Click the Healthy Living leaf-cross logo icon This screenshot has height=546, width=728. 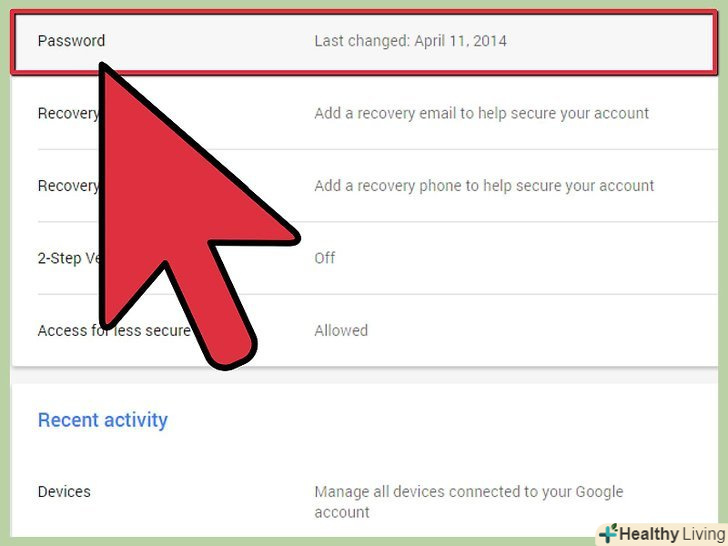pyautogui.click(x=609, y=533)
